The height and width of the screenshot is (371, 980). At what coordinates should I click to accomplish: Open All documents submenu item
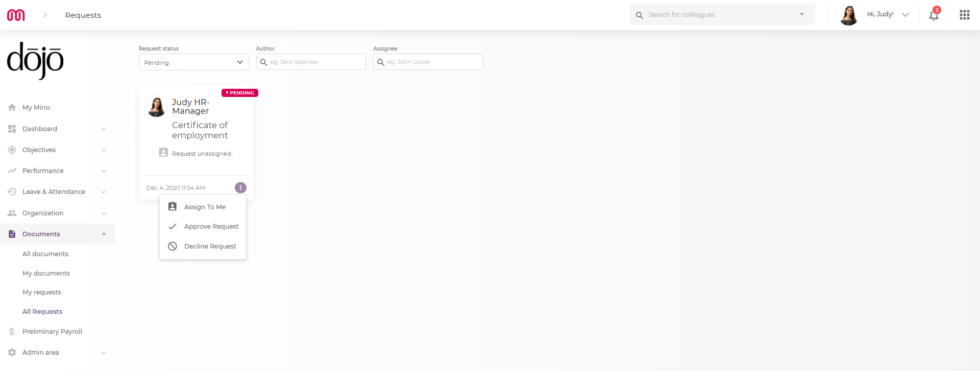[x=45, y=254]
